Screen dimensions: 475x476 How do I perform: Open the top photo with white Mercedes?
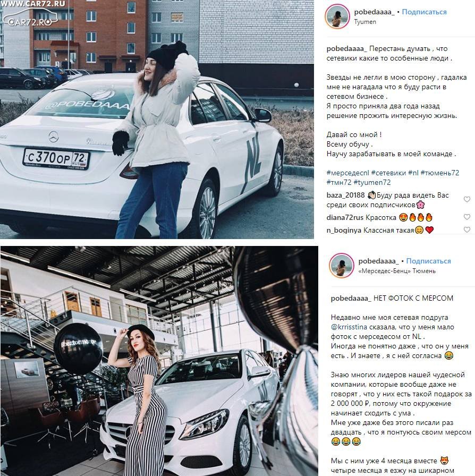coord(157,120)
